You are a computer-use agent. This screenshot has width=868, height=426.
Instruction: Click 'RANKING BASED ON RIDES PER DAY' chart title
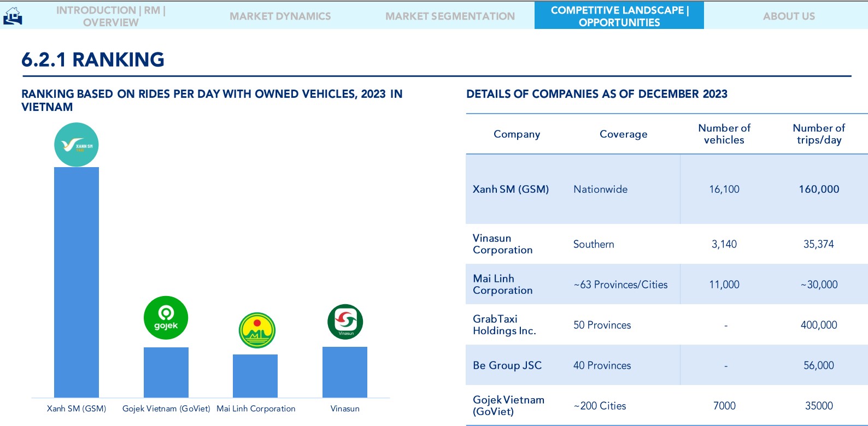212,100
